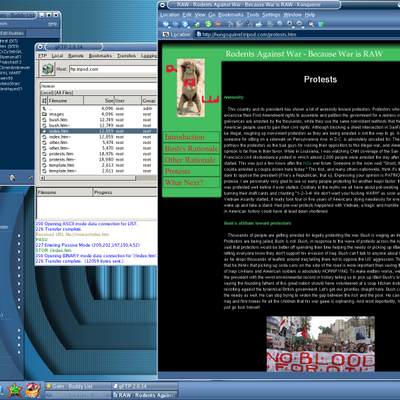Open Back button history dropdown arrow
The width and height of the screenshot is (400, 400).
(x=169, y=27)
